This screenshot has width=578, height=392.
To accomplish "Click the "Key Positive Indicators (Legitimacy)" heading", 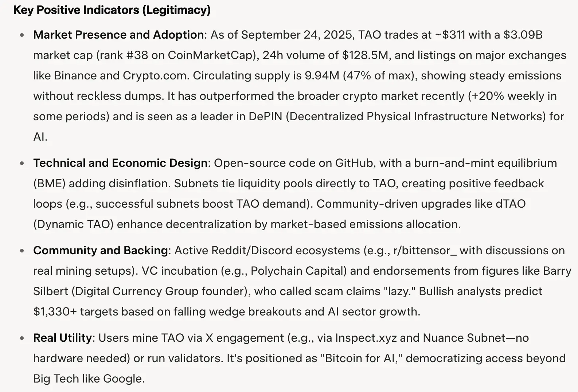I will click(112, 10).
